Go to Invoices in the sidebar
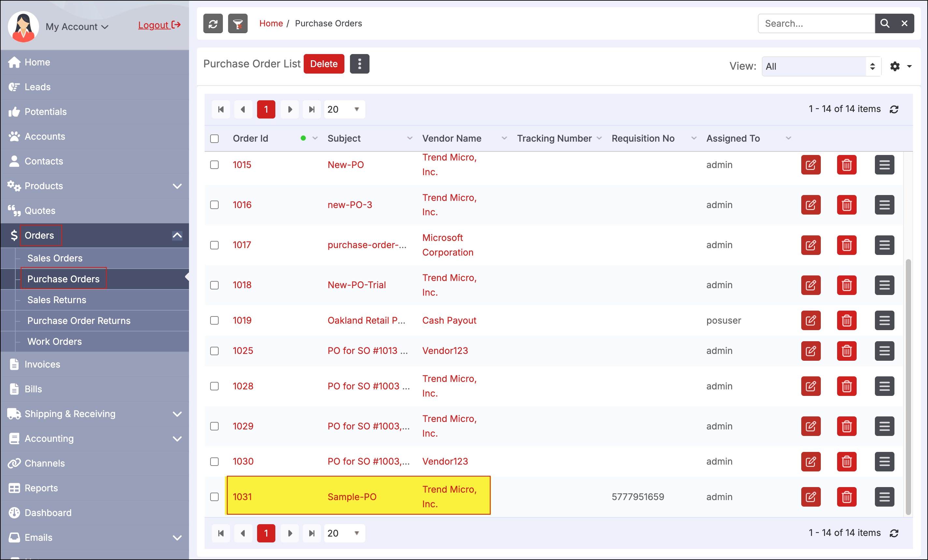Image resolution: width=928 pixels, height=560 pixels. tap(42, 364)
